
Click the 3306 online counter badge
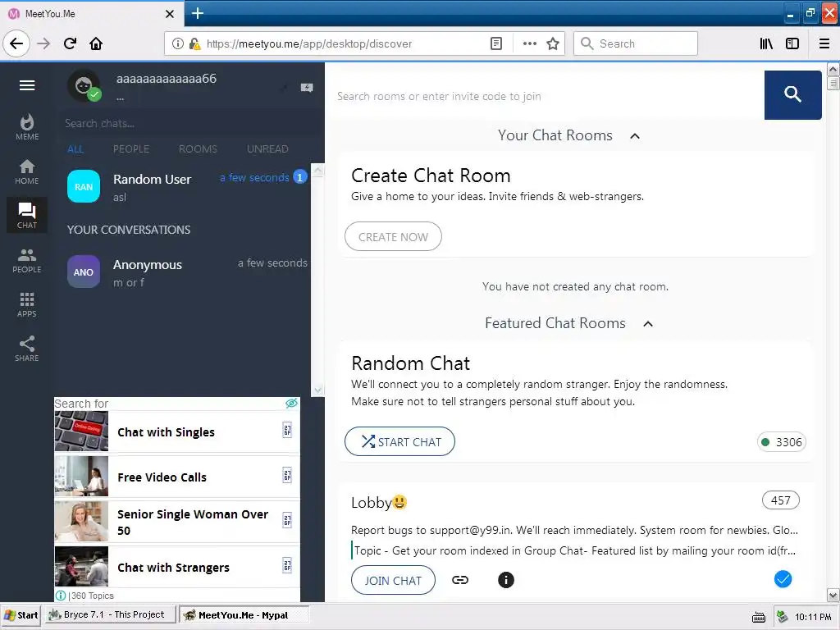(782, 442)
